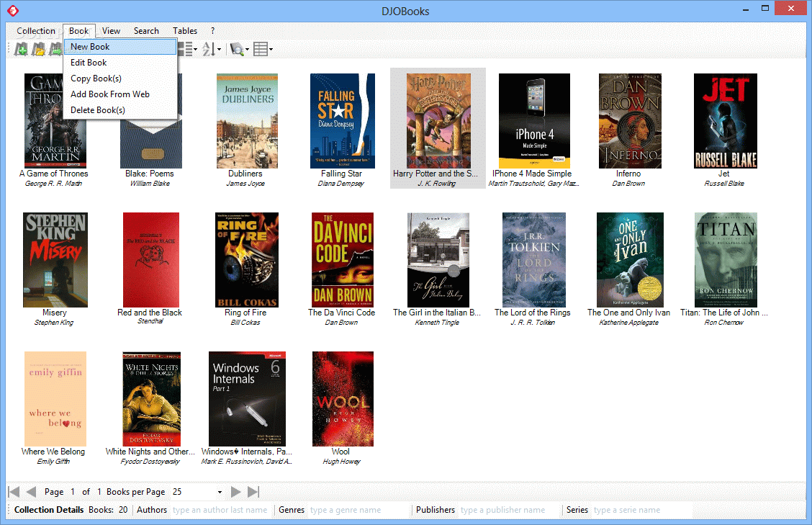The width and height of the screenshot is (812, 525).
Task: Select The Da Vinci Code cover
Action: 343,260
